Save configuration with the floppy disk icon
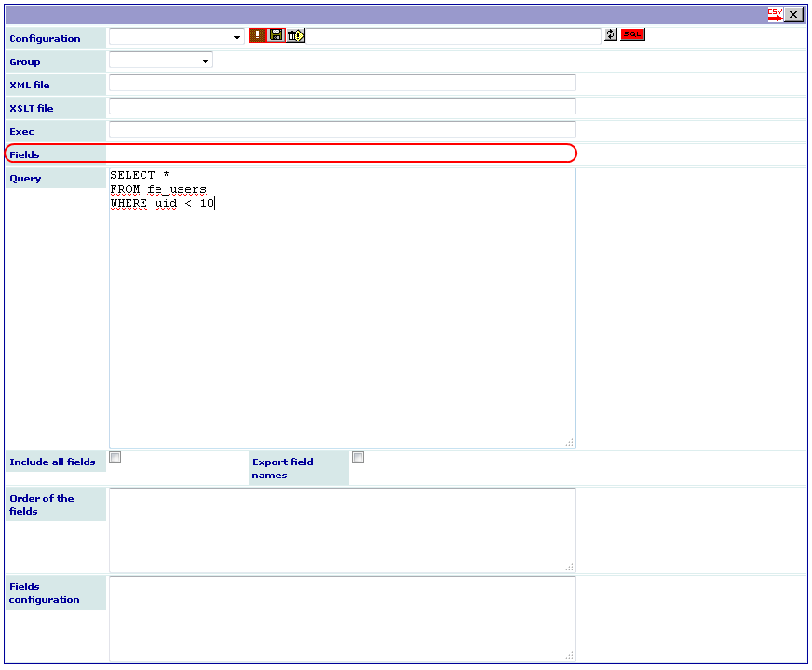The width and height of the screenshot is (812, 670). [277, 35]
